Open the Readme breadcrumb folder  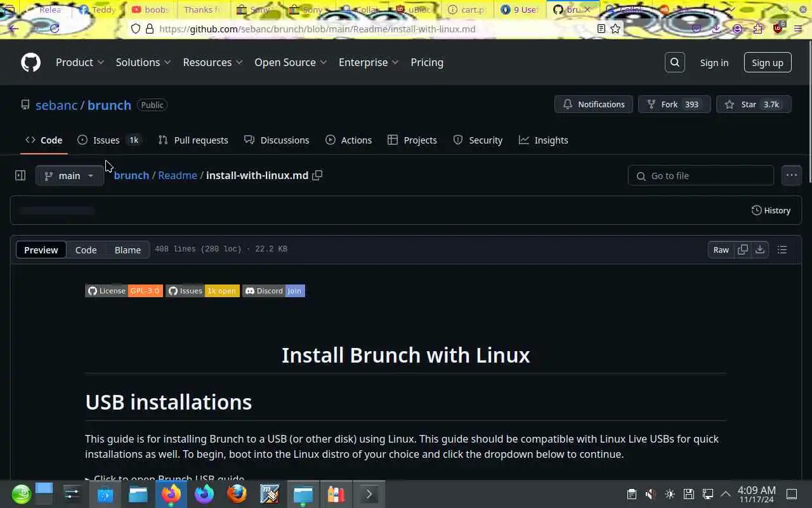point(178,175)
